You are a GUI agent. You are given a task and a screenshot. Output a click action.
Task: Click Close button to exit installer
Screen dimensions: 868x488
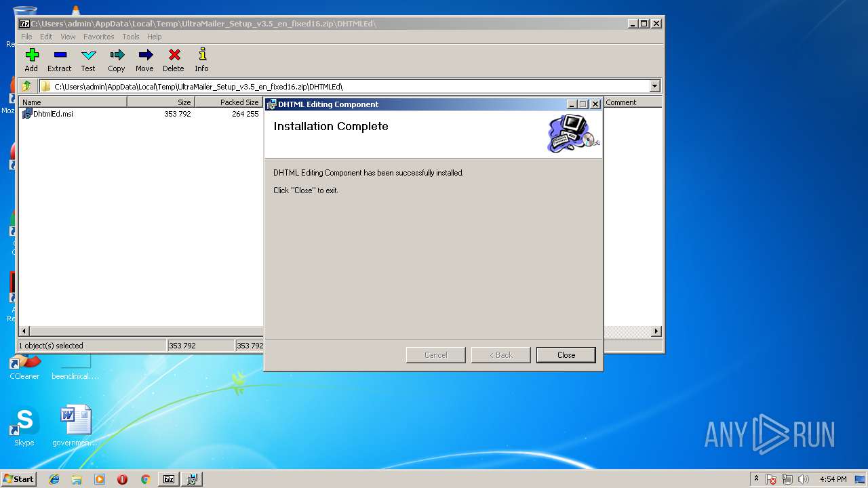coord(566,355)
